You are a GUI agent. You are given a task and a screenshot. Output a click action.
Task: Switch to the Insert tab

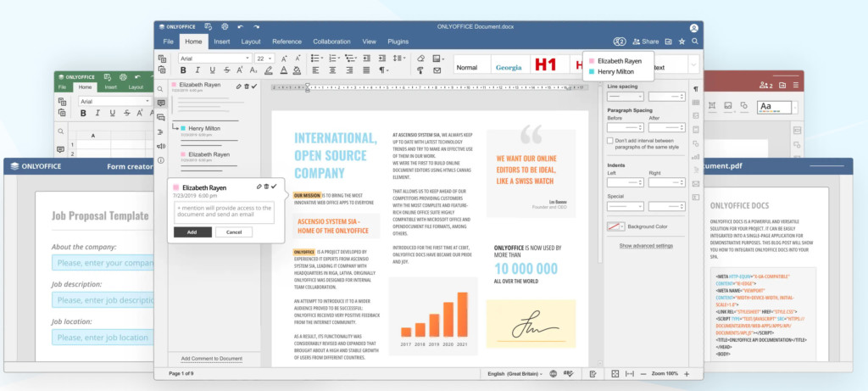(222, 41)
